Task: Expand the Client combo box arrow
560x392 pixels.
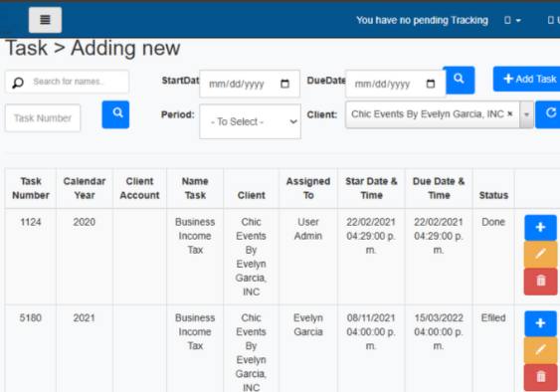Action: [526, 114]
